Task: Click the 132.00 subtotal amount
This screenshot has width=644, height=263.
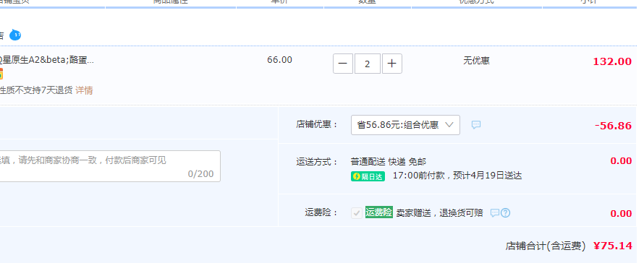Action: tap(612, 61)
